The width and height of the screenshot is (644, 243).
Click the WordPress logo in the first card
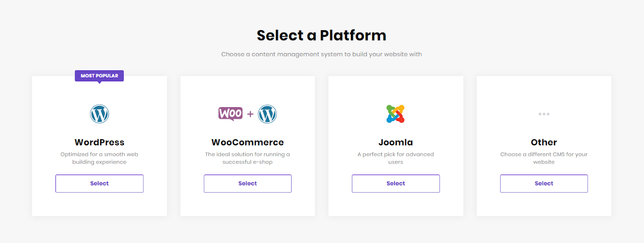click(99, 114)
